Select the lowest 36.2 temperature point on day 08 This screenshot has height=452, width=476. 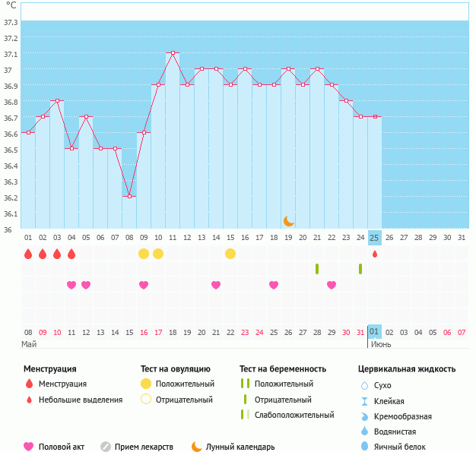129,196
